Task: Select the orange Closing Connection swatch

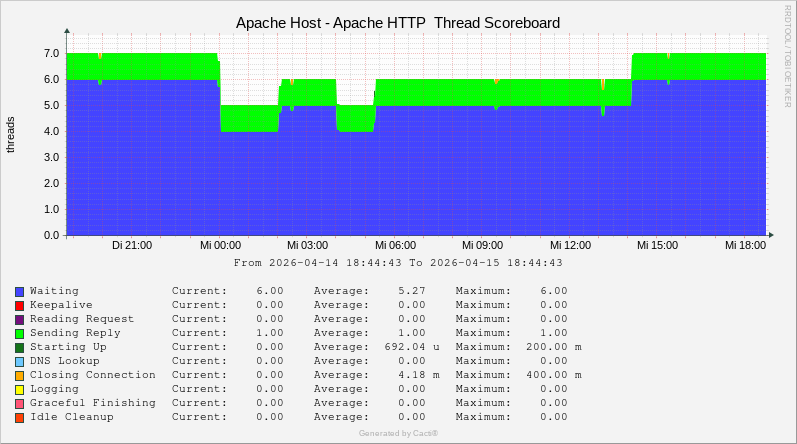Action: 19,375
